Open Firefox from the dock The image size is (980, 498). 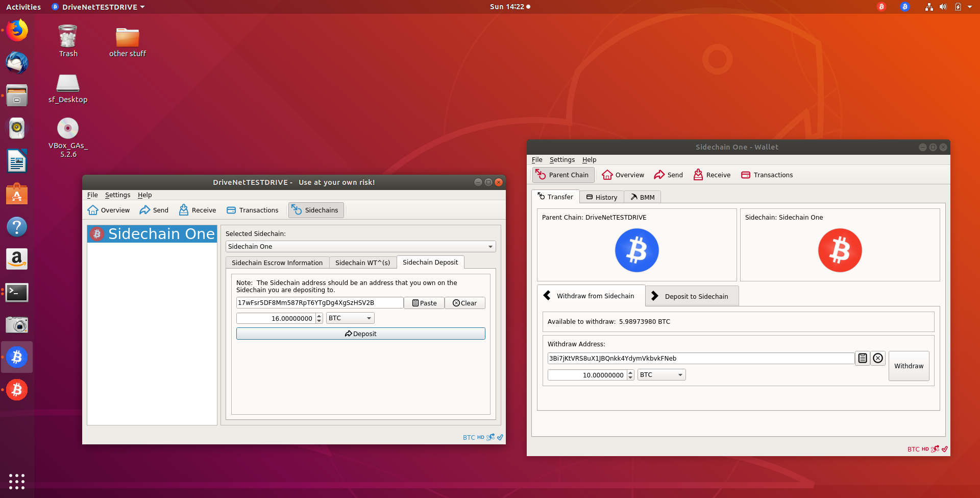click(17, 30)
